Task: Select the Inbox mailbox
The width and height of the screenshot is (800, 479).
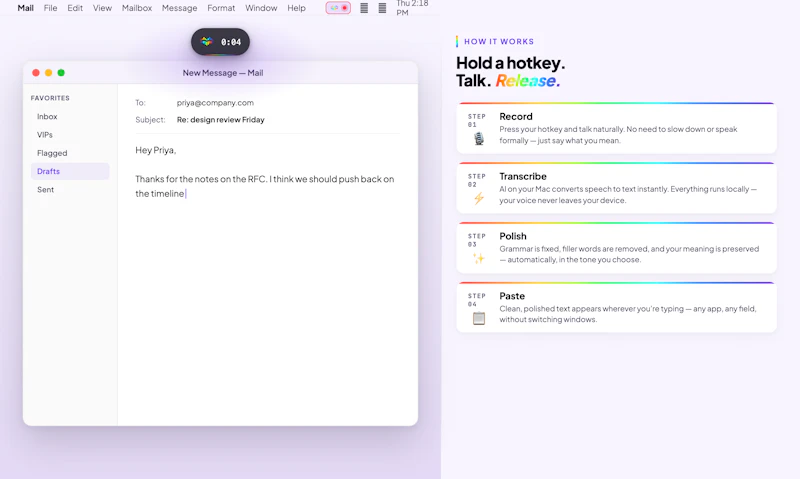Action: 70,116
